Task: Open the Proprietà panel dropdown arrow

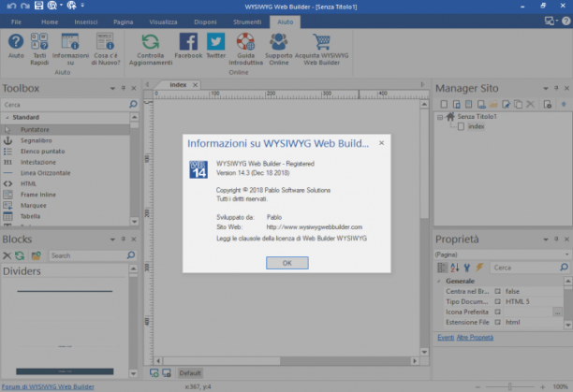Action: [x=546, y=240]
